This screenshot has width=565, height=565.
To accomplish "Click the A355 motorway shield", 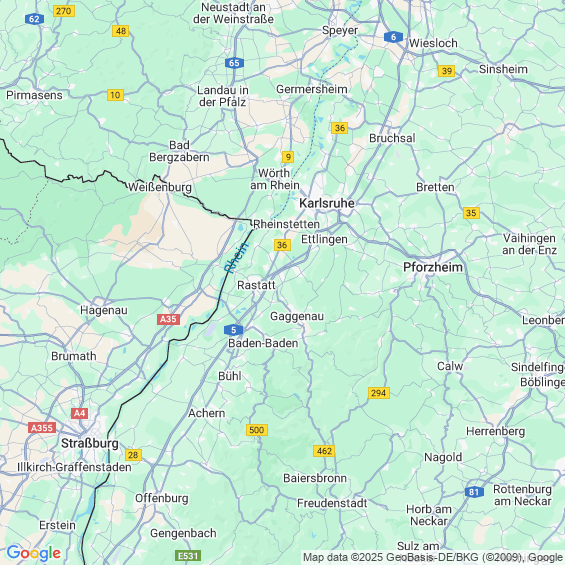I will (x=42, y=428).
